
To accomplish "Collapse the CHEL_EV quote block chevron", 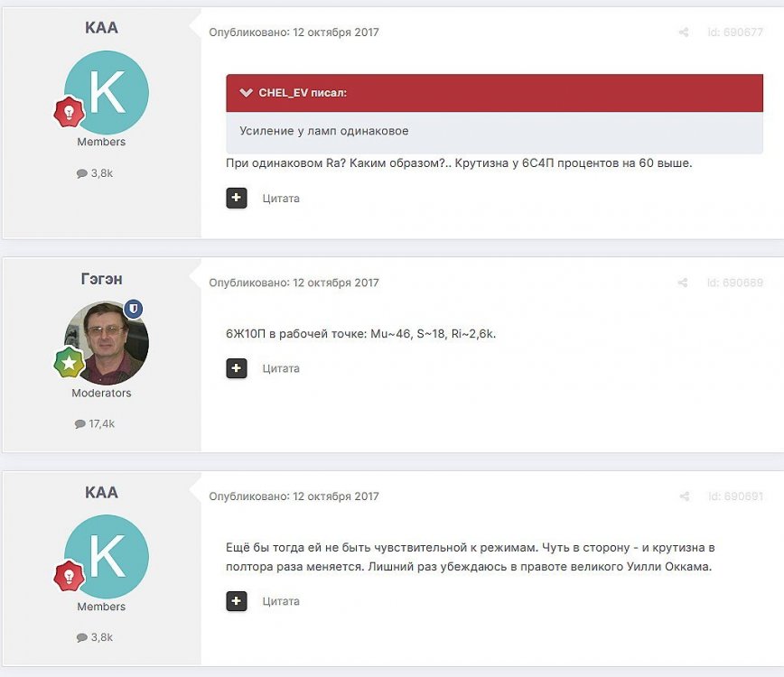I will (x=246, y=93).
